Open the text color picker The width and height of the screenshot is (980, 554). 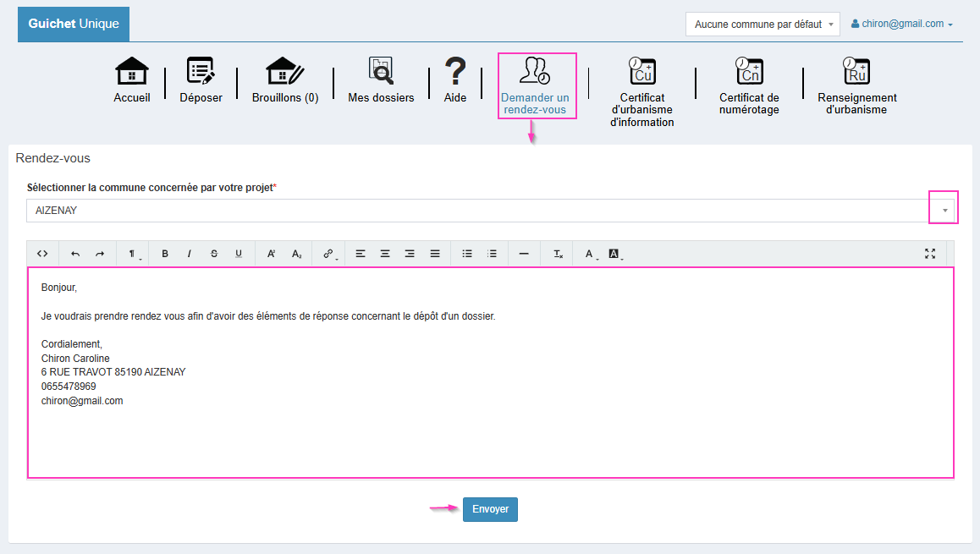click(590, 254)
